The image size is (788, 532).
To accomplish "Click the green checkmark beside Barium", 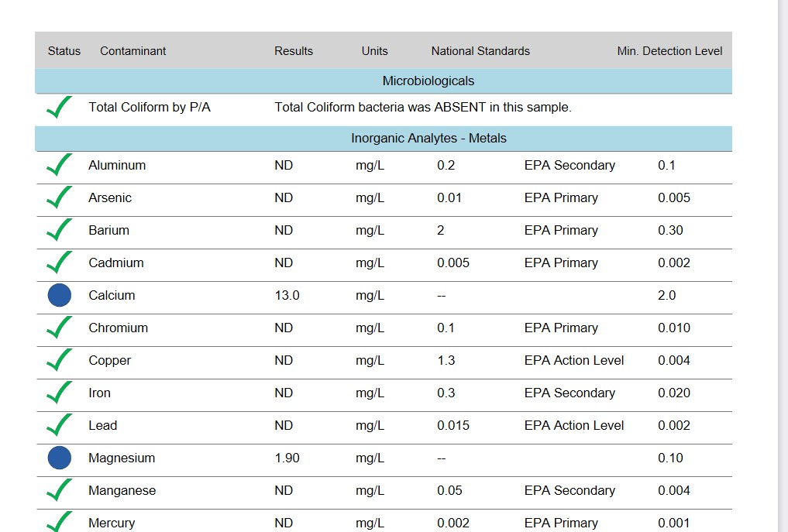I will pos(60,230).
